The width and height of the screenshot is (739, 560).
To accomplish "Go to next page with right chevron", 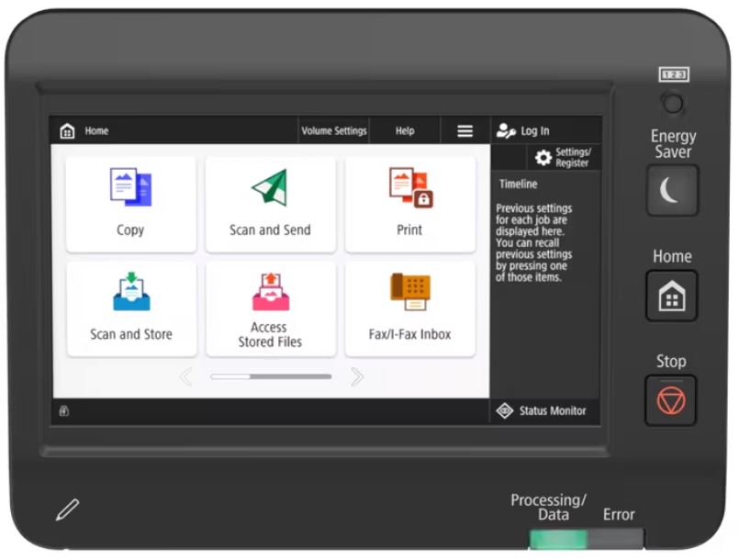I will pos(357,376).
